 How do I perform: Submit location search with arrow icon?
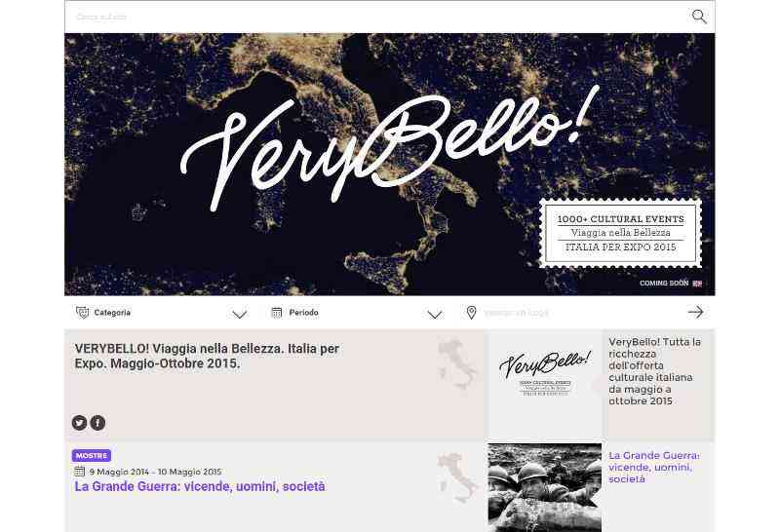pyautogui.click(x=695, y=312)
